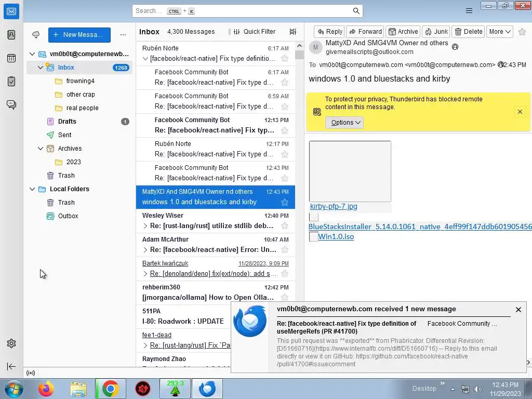Open remote content Options dropdown
The image size is (532, 399).
(x=344, y=123)
